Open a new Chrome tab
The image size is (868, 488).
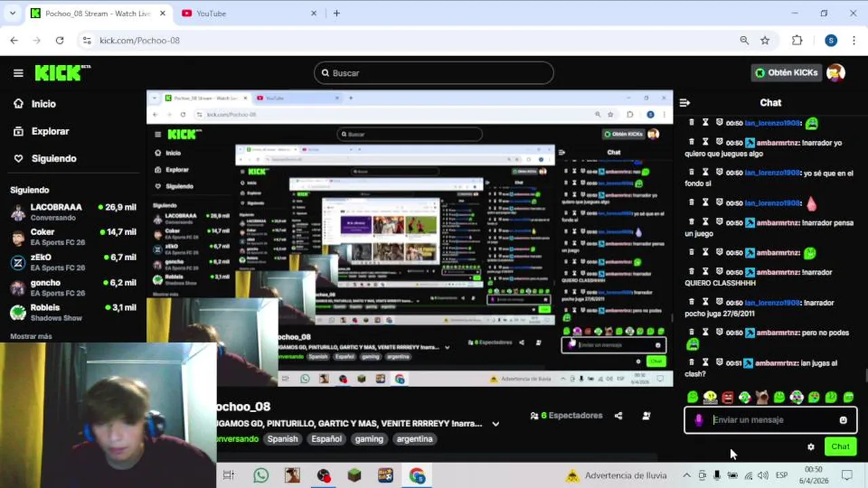pos(336,13)
